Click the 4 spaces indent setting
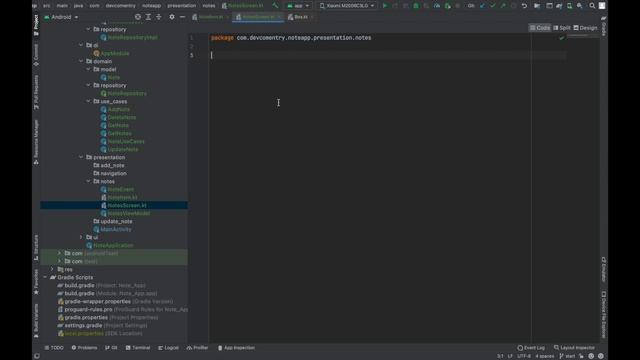The width and height of the screenshot is (640, 360). click(544, 356)
